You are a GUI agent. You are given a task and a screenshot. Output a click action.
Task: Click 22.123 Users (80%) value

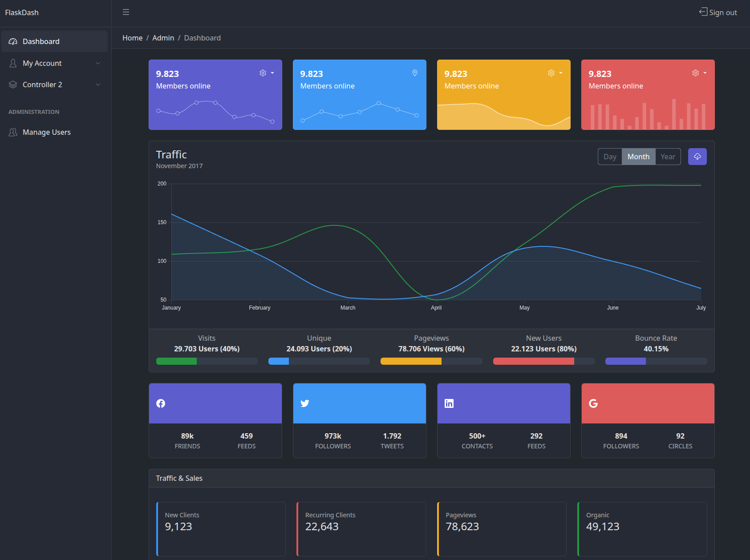coord(544,349)
